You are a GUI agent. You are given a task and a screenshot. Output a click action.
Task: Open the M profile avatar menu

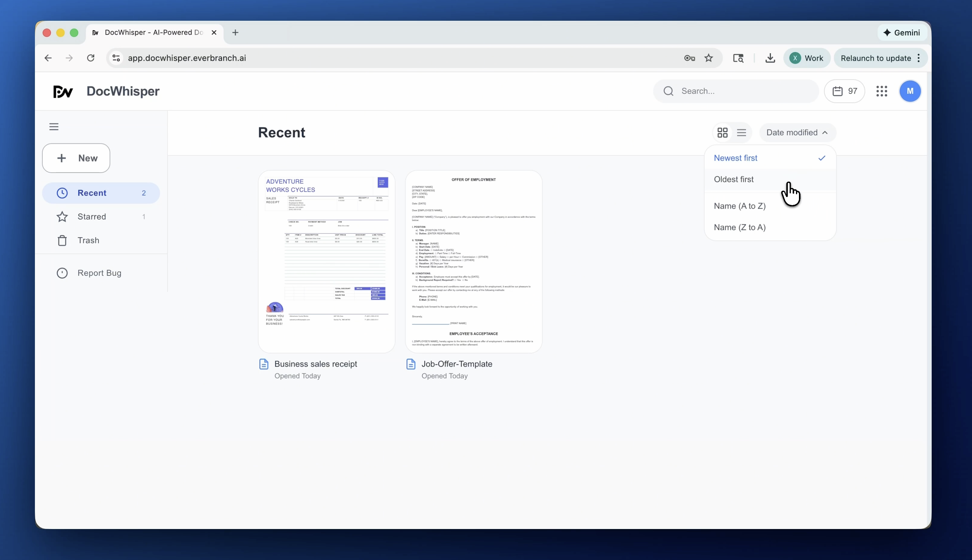click(910, 91)
